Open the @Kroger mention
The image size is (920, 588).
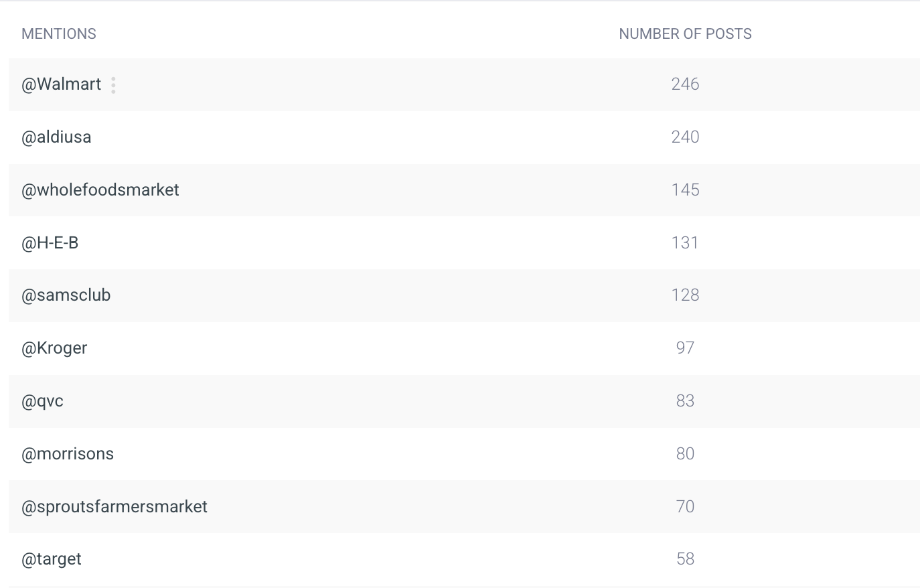tap(54, 348)
